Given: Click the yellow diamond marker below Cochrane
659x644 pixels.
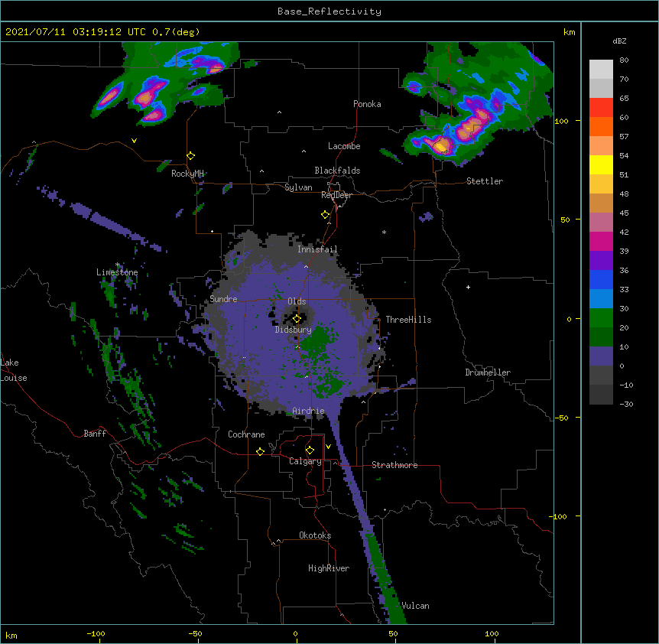Looking at the screenshot, I should pos(260,451).
